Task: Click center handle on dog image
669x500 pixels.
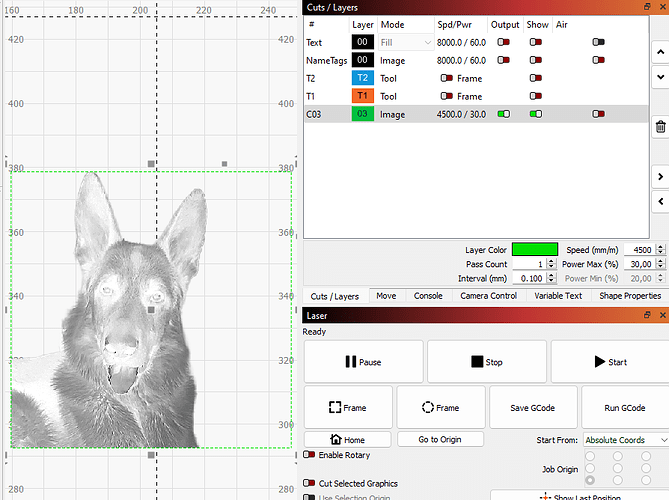Action: (151, 310)
